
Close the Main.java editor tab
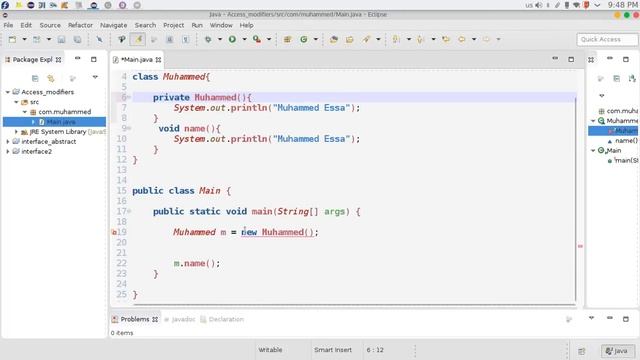(x=158, y=60)
